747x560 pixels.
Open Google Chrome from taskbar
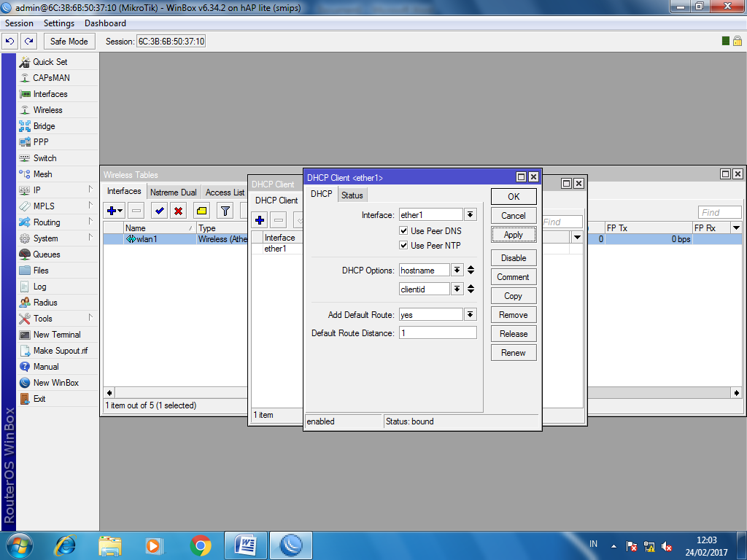[x=201, y=545]
